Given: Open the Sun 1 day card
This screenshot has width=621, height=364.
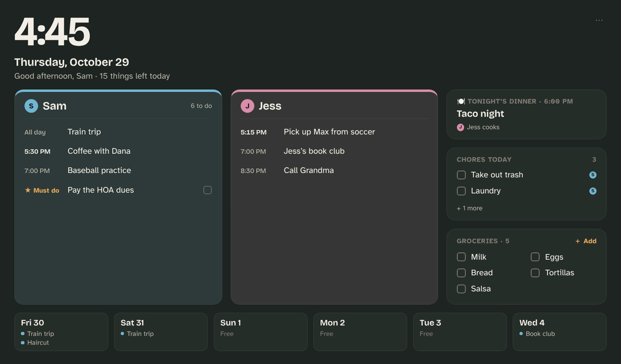Looking at the screenshot, I should 260,332.
